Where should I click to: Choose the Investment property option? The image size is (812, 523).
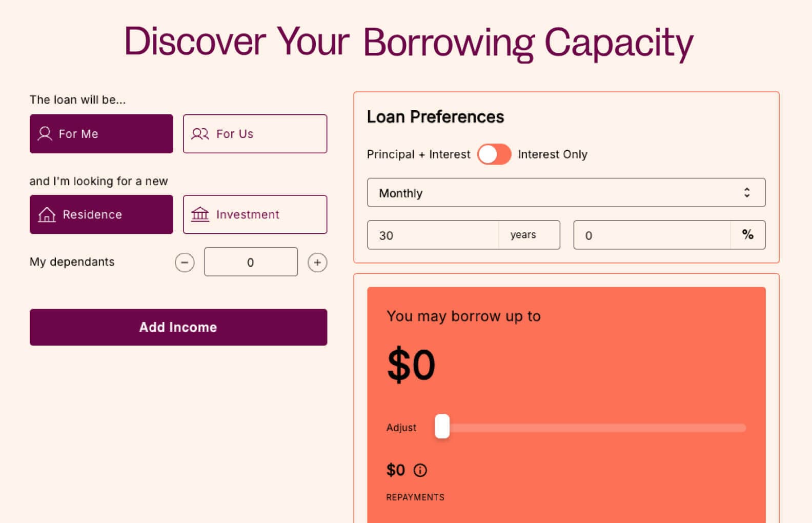(x=255, y=214)
